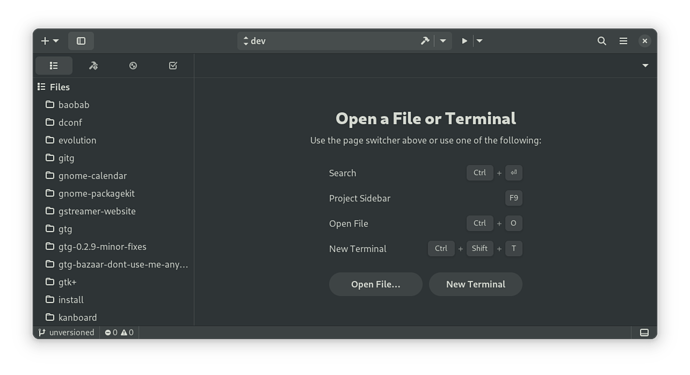Open the dropdown arrow beside the plus icon
Image resolution: width=690 pixels, height=375 pixels.
click(56, 41)
